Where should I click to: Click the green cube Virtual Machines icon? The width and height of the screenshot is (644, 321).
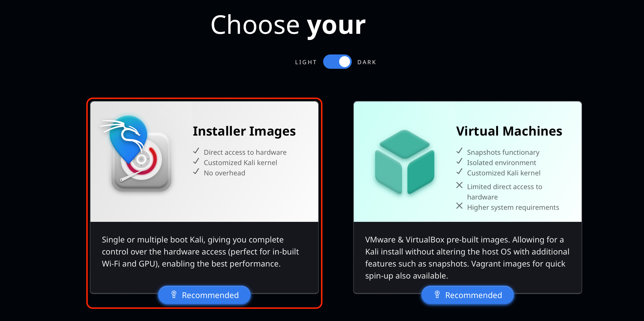point(404,162)
